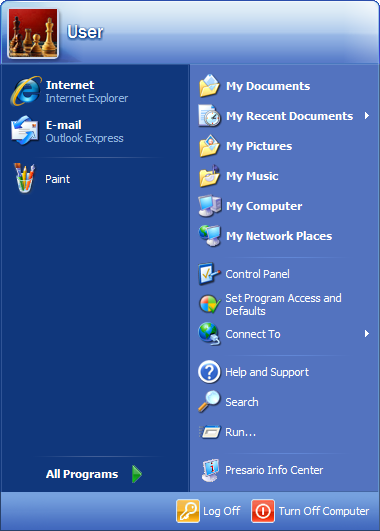380x531 pixels.
Task: Open the My Documents folder icon
Action: coord(209,86)
